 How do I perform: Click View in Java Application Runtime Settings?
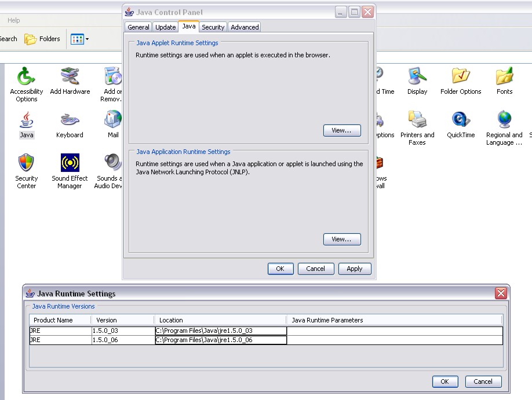(x=342, y=239)
